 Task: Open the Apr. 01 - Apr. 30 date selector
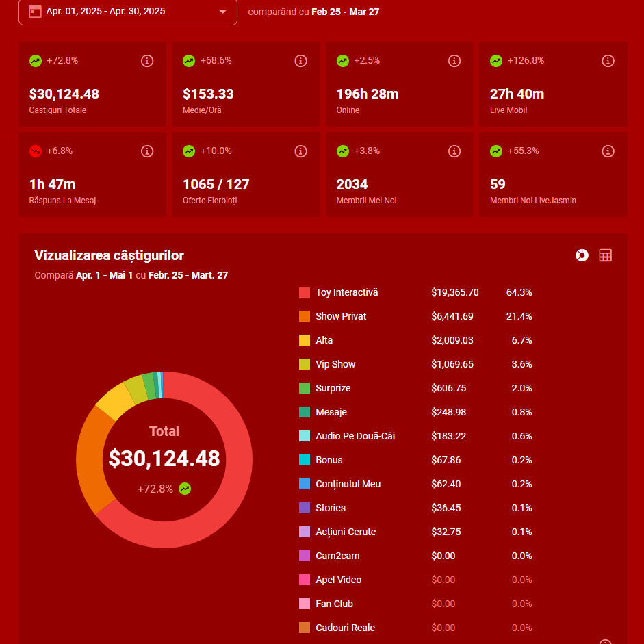point(106,12)
